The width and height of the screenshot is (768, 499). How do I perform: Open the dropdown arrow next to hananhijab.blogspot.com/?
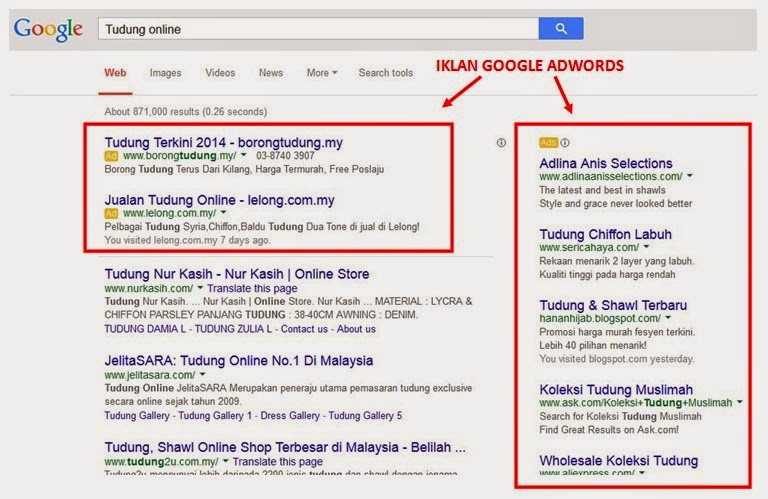pos(668,317)
